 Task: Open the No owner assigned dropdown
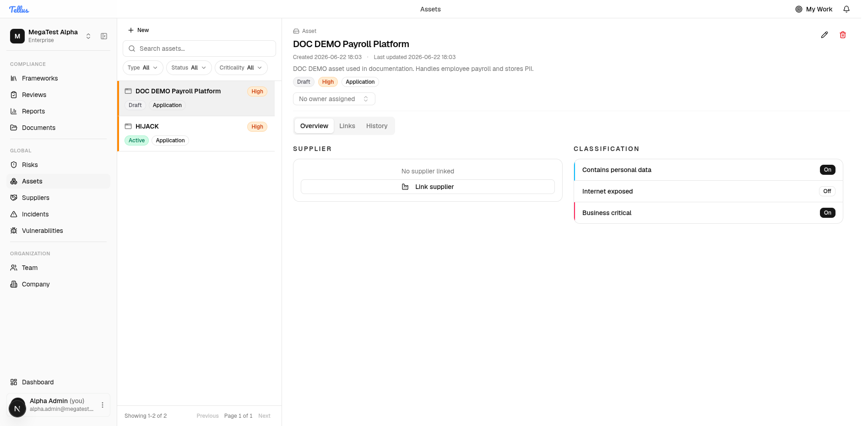coord(334,99)
